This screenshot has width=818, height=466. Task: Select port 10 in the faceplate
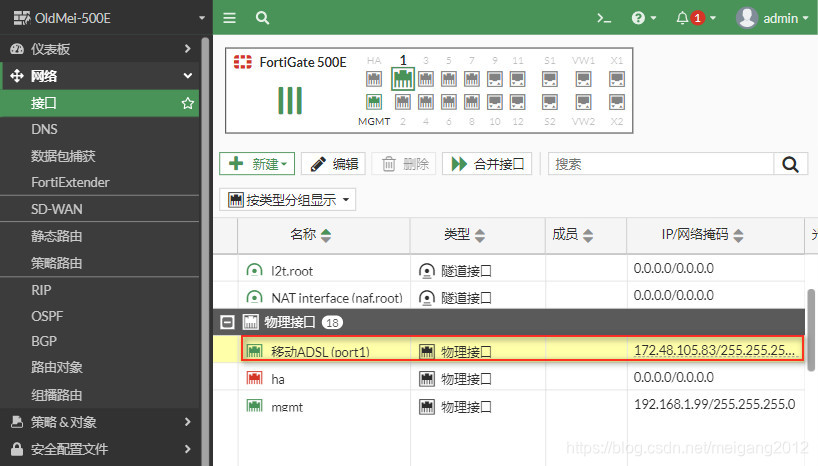[x=495, y=102]
